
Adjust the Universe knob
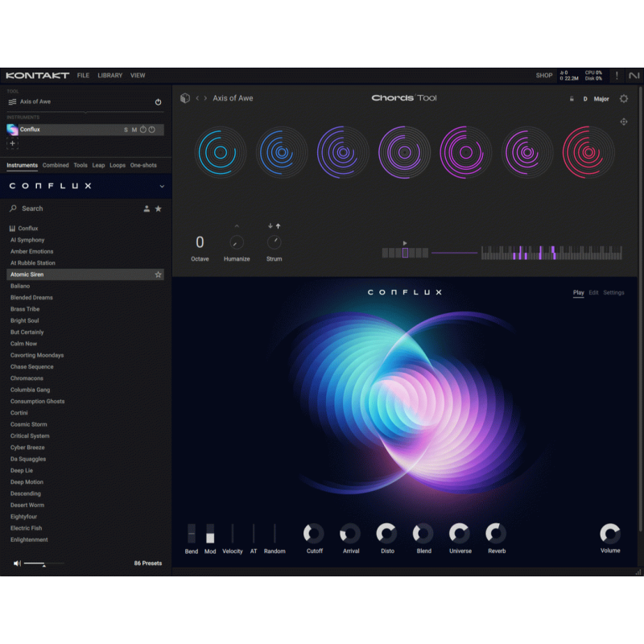460,534
